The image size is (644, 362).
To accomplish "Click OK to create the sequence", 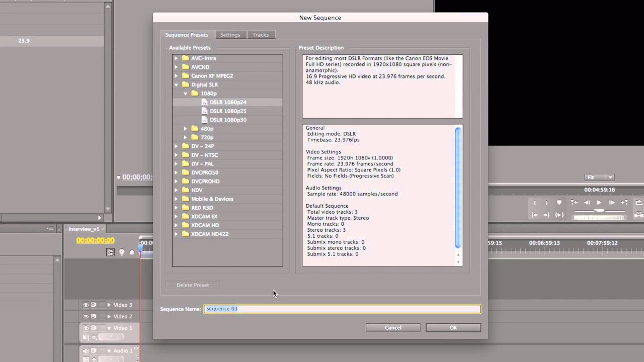I will tap(453, 328).
